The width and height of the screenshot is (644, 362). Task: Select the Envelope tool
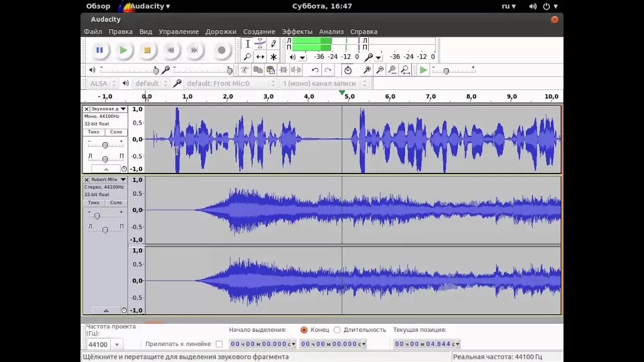260,44
